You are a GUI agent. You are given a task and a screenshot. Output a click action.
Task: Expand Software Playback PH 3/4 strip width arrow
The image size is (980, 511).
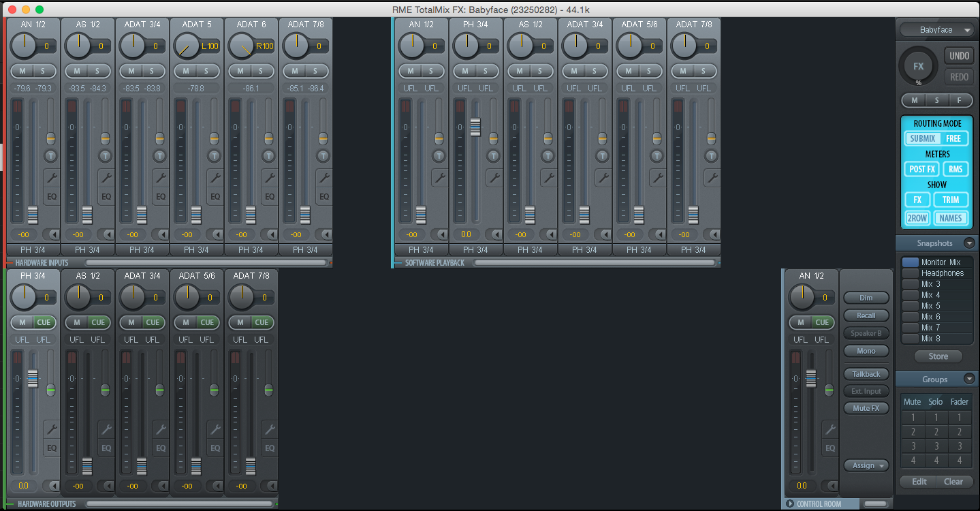(x=494, y=234)
